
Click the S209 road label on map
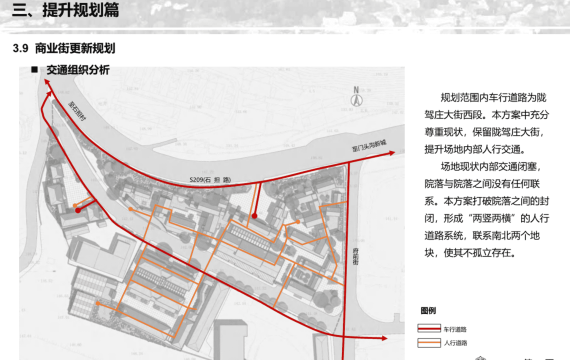(210, 180)
